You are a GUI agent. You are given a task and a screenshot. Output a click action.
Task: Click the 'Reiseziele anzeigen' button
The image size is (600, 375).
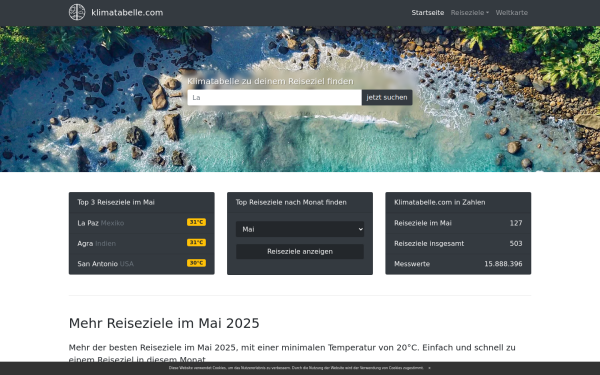(x=300, y=251)
